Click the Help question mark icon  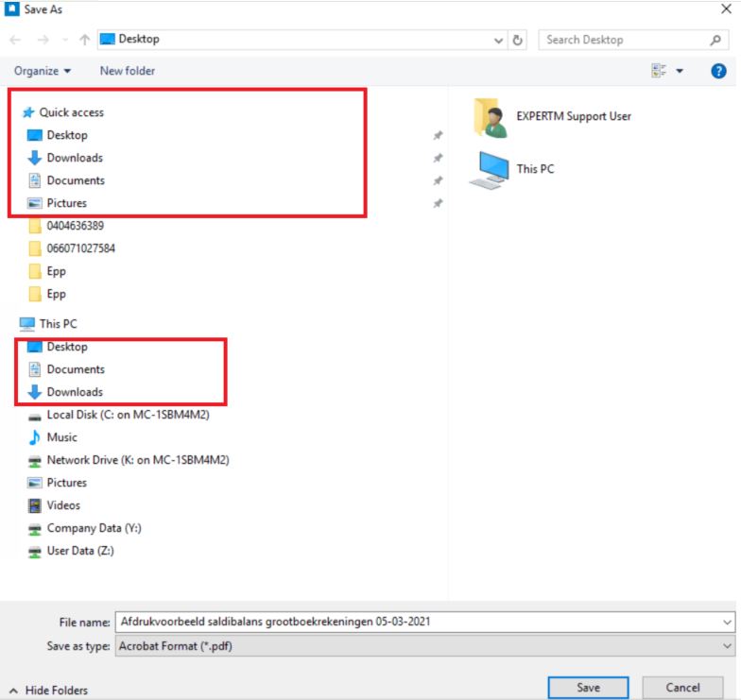coord(717,71)
